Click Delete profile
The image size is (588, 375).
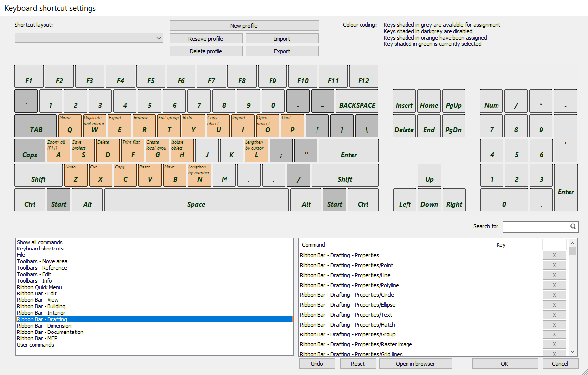(x=206, y=51)
